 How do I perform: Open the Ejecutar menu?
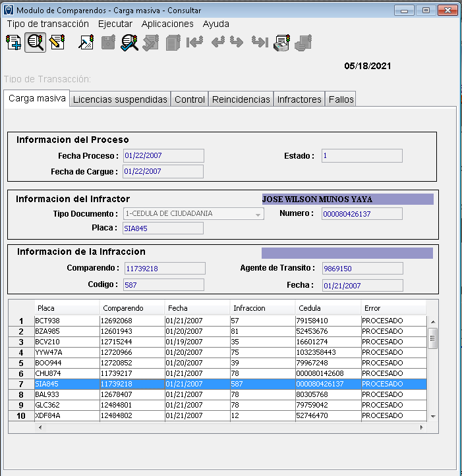(x=115, y=24)
